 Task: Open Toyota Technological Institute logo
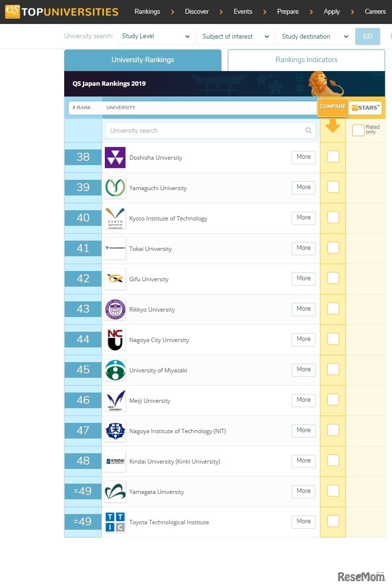pos(115,522)
